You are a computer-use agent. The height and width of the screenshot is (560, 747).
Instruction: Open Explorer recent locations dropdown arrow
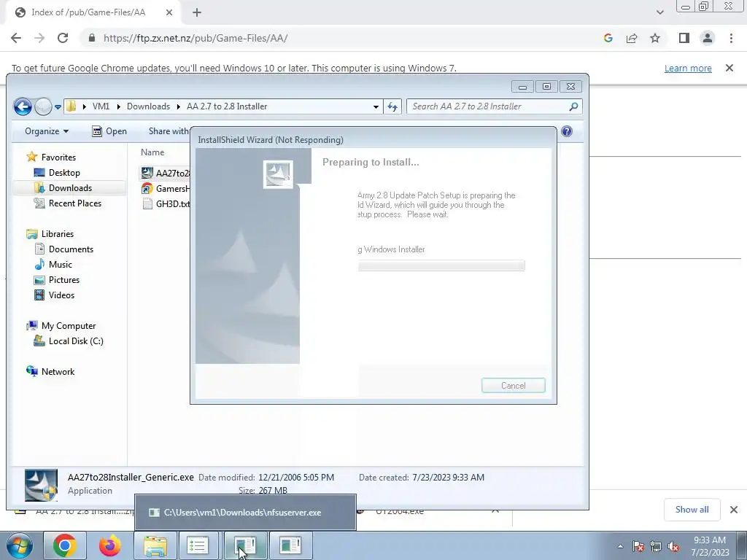tap(58, 106)
